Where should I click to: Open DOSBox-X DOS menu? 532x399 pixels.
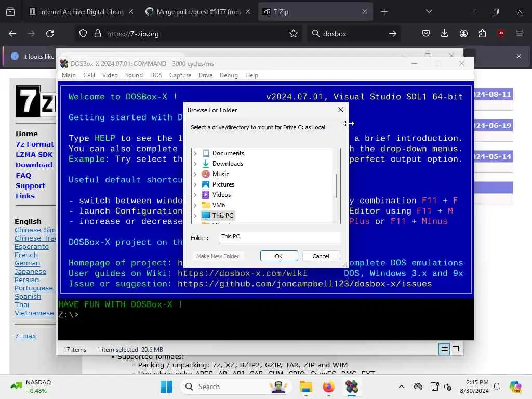click(156, 75)
